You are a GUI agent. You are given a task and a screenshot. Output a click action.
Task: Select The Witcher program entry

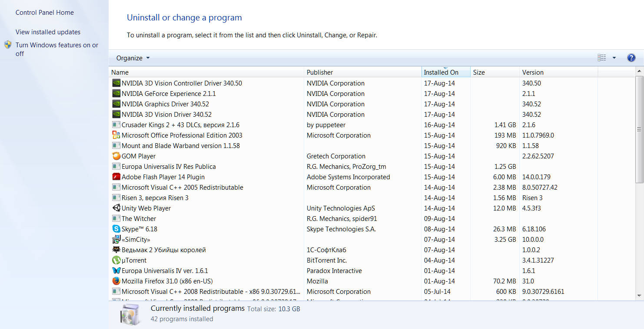coord(139,219)
